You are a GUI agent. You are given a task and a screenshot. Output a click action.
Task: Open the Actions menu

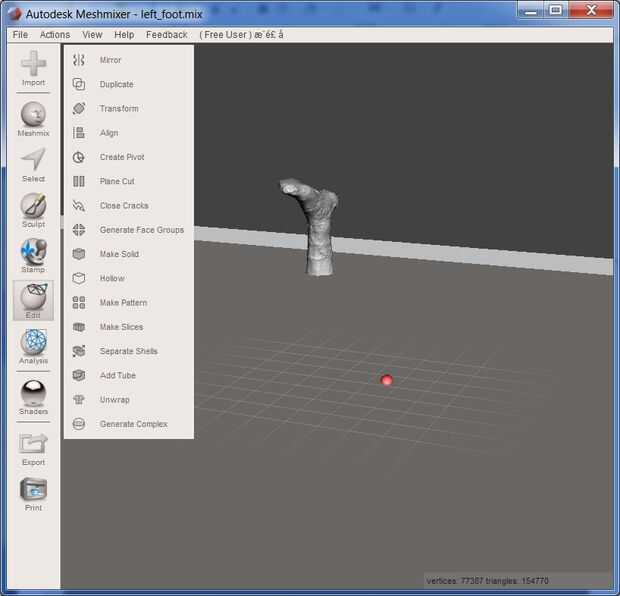point(55,35)
